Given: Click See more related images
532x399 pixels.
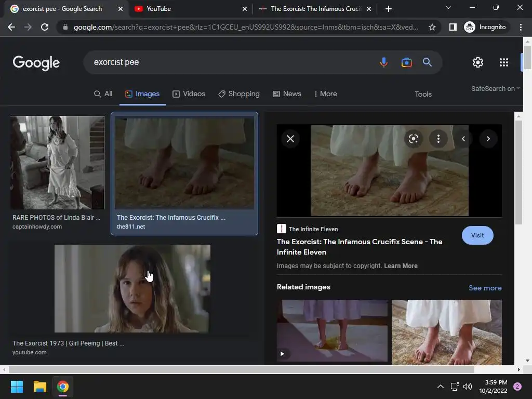Looking at the screenshot, I should pos(485,288).
